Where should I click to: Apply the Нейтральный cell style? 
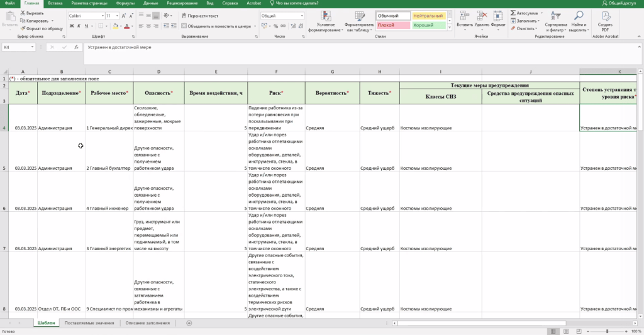[428, 16]
